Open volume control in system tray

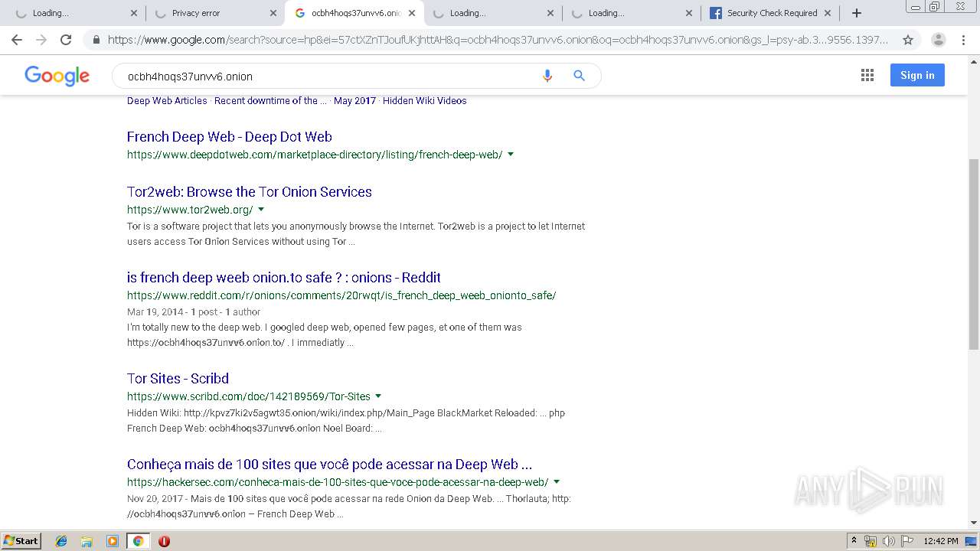click(x=888, y=541)
